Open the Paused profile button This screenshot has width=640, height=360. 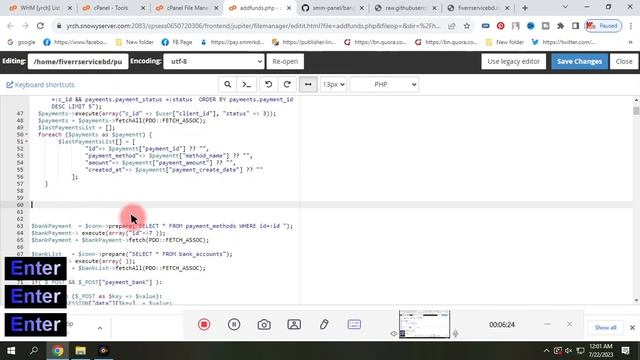603,26
